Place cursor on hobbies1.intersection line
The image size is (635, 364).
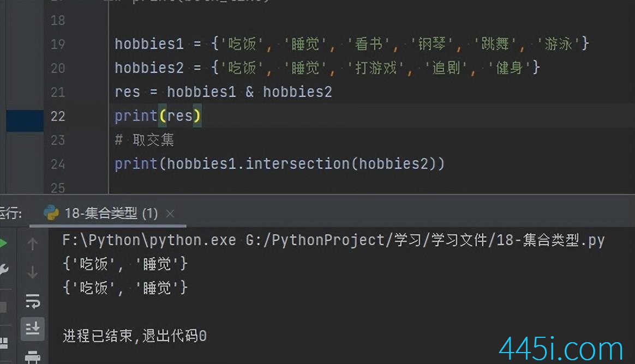coord(279,164)
